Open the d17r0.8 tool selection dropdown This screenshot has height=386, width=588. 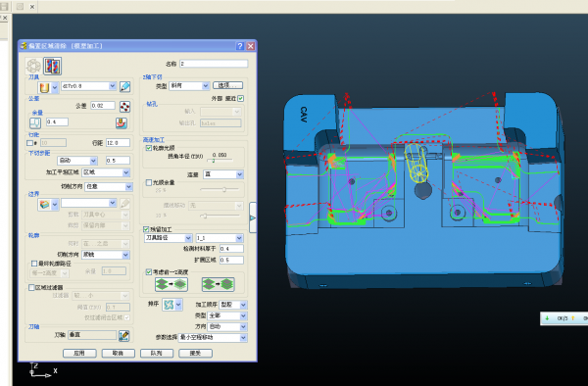point(112,86)
